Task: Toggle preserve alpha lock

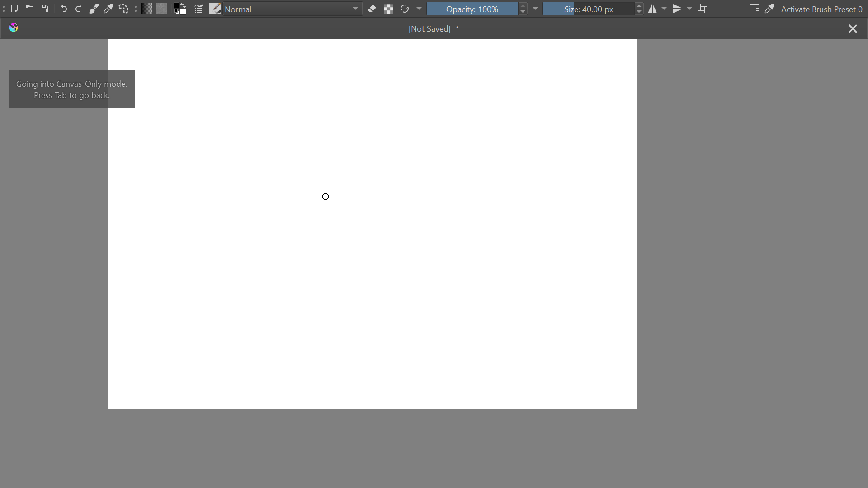Action: 388,9
